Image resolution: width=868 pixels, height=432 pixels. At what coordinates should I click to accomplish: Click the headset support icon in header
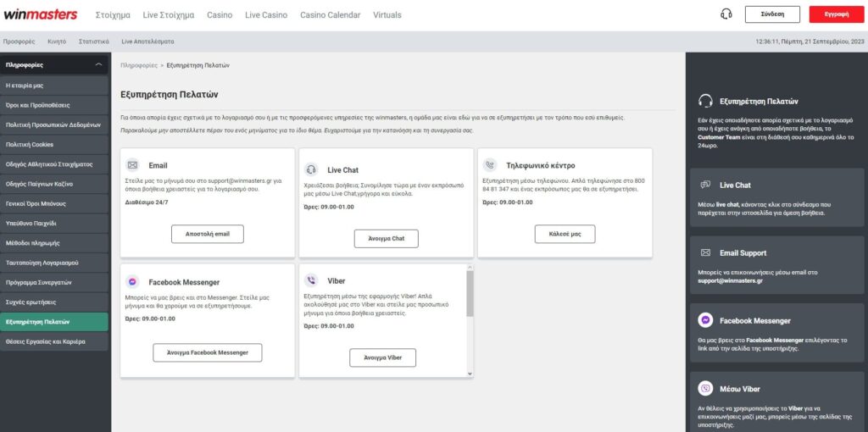726,14
